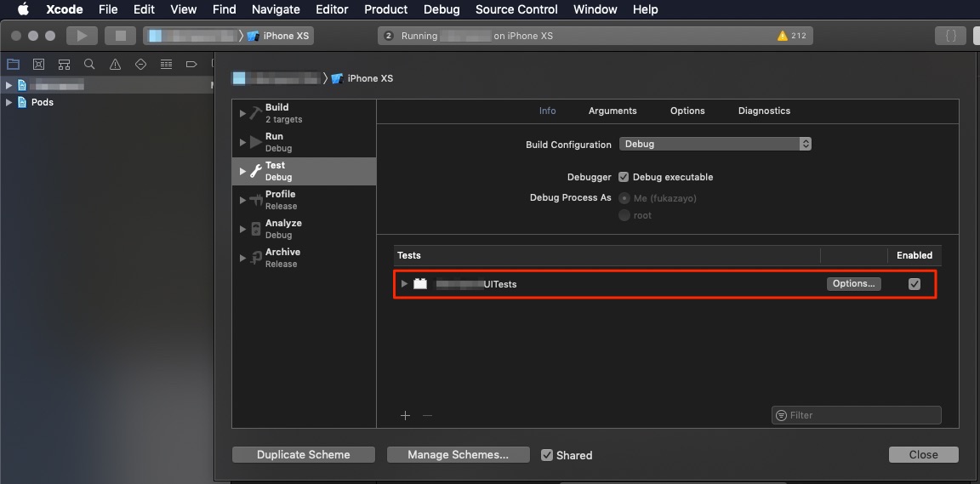
Task: Uncheck Enabled for the UITests target
Action: coord(914,284)
